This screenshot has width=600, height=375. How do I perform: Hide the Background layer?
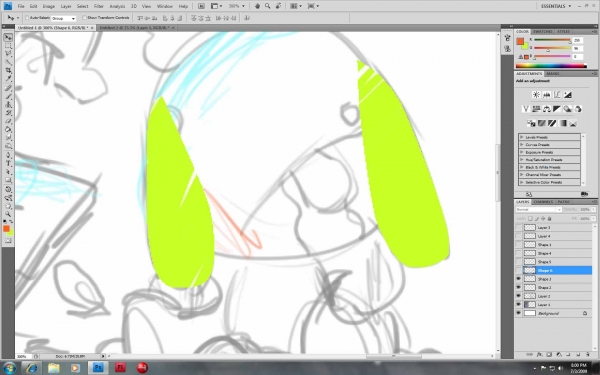(518, 313)
